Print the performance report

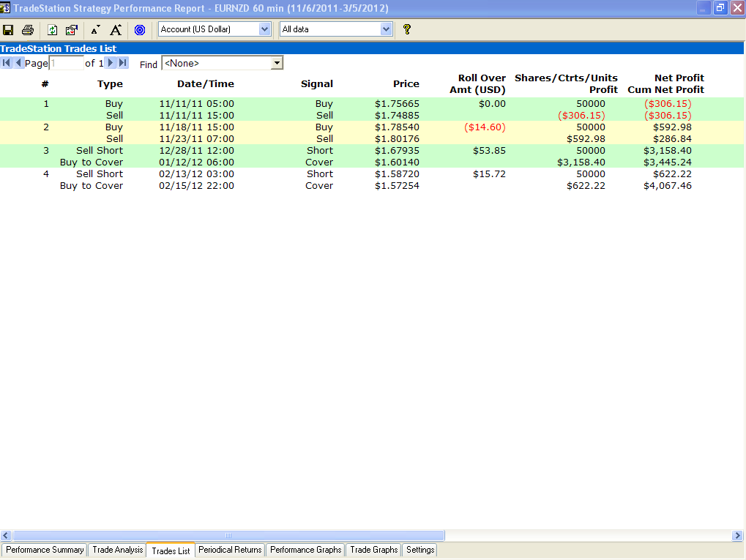point(28,30)
